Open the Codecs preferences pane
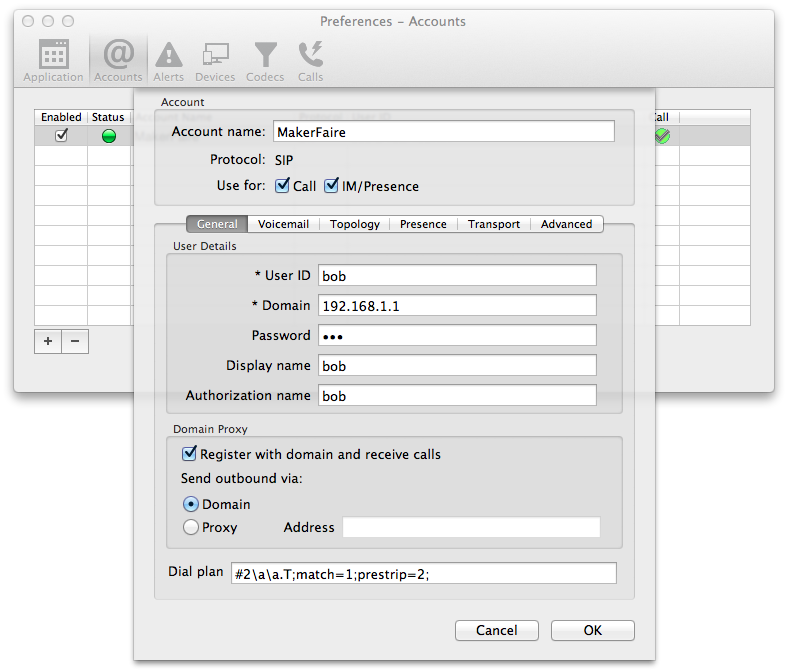Screen dimensions: 788x671 [265, 59]
